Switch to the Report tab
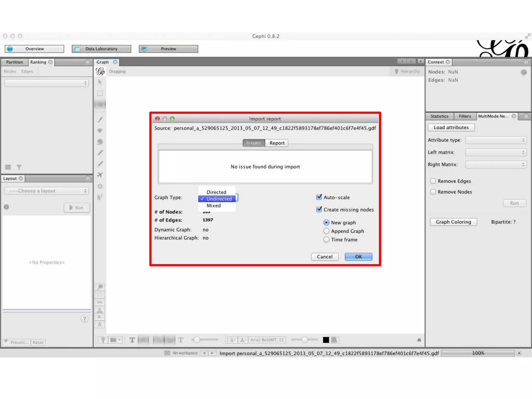Screen dimensions: 532x399 [277, 143]
